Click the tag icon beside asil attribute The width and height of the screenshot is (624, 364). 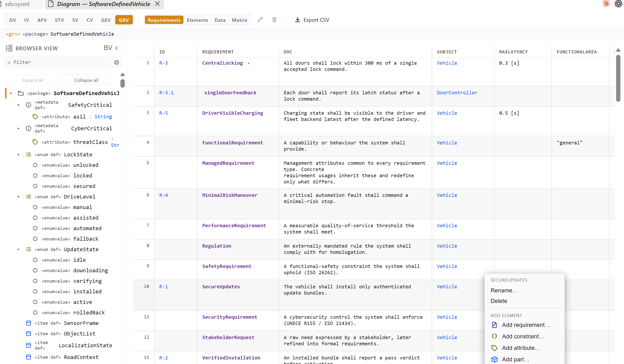tap(35, 117)
